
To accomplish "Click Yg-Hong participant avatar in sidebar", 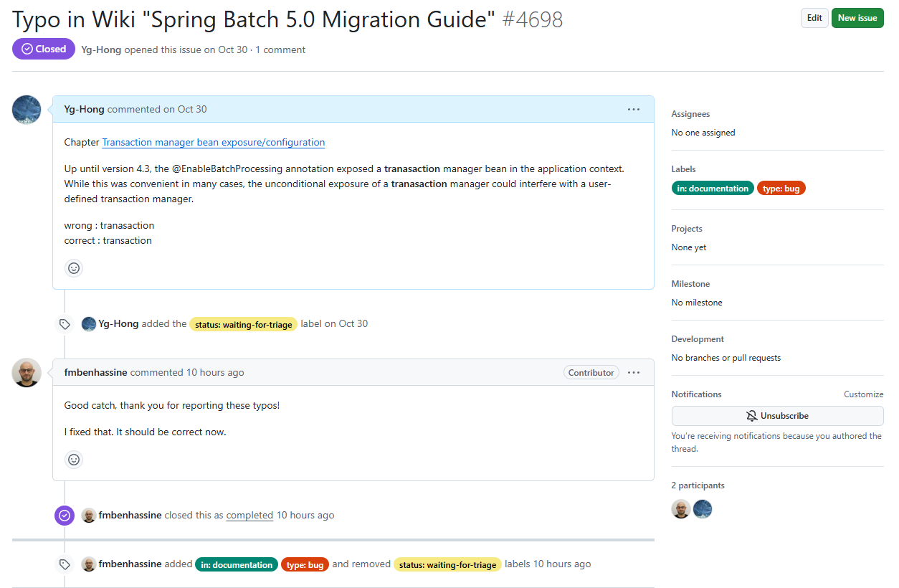I will (703, 509).
